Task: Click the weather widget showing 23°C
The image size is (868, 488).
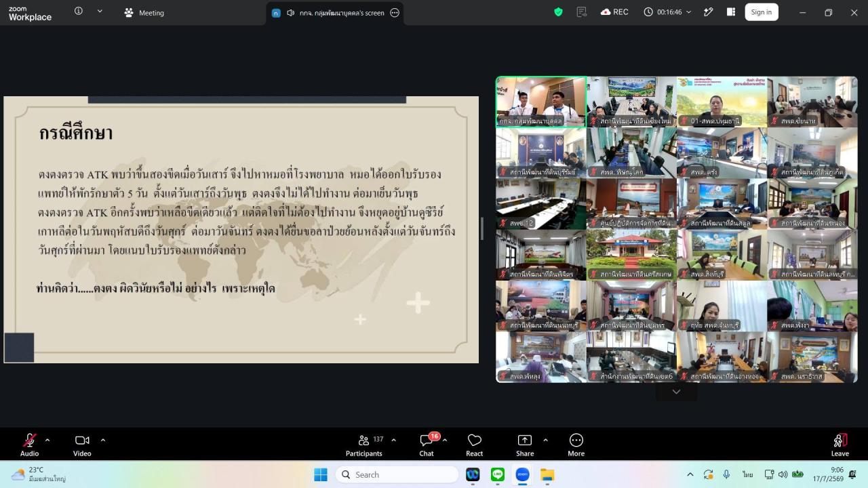Action: click(x=39, y=474)
